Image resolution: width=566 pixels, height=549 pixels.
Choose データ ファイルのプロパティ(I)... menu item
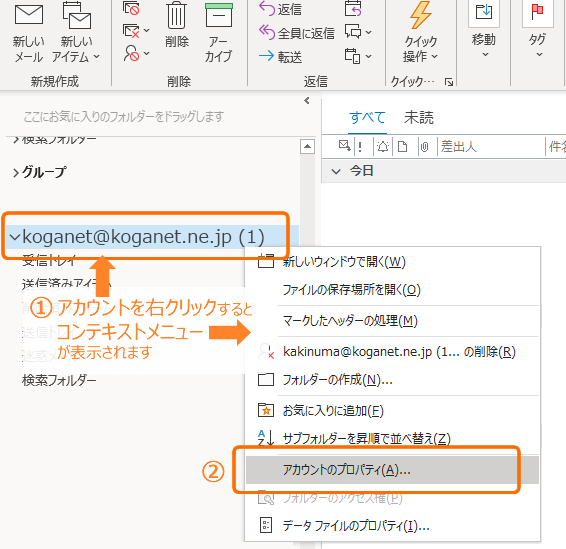pyautogui.click(x=392, y=526)
